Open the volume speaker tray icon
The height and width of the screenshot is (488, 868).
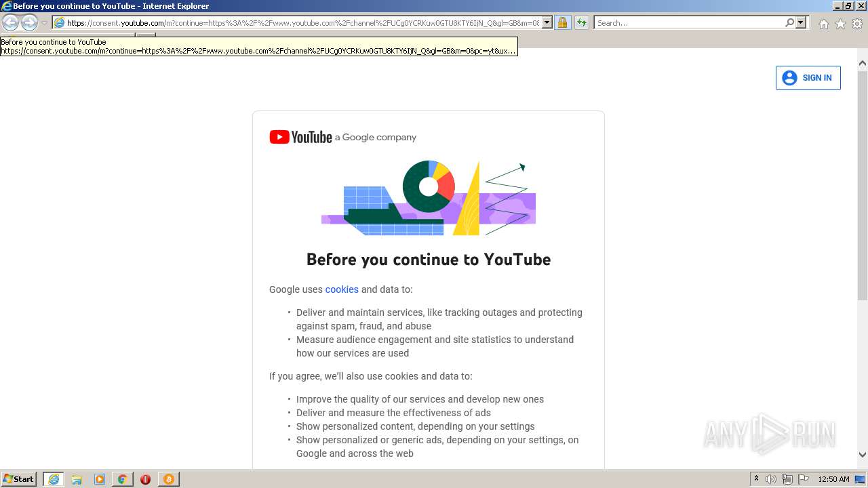click(771, 479)
